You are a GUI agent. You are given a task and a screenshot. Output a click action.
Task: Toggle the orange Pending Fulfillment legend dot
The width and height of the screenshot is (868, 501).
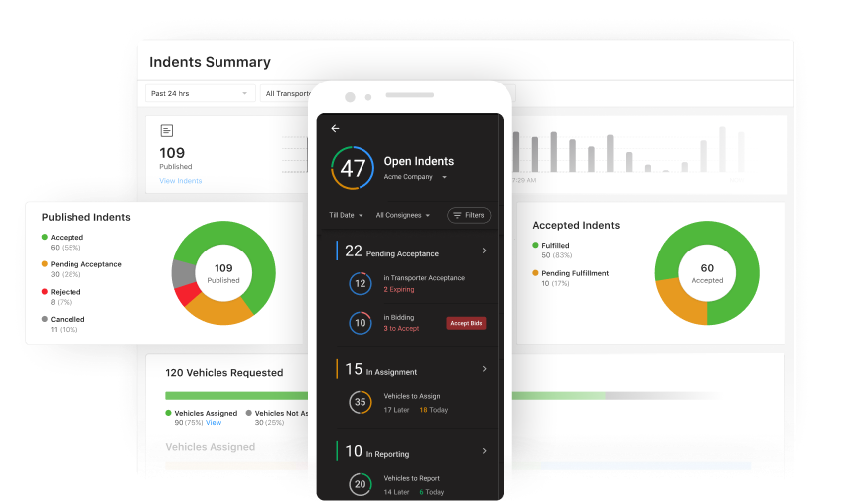(x=536, y=272)
